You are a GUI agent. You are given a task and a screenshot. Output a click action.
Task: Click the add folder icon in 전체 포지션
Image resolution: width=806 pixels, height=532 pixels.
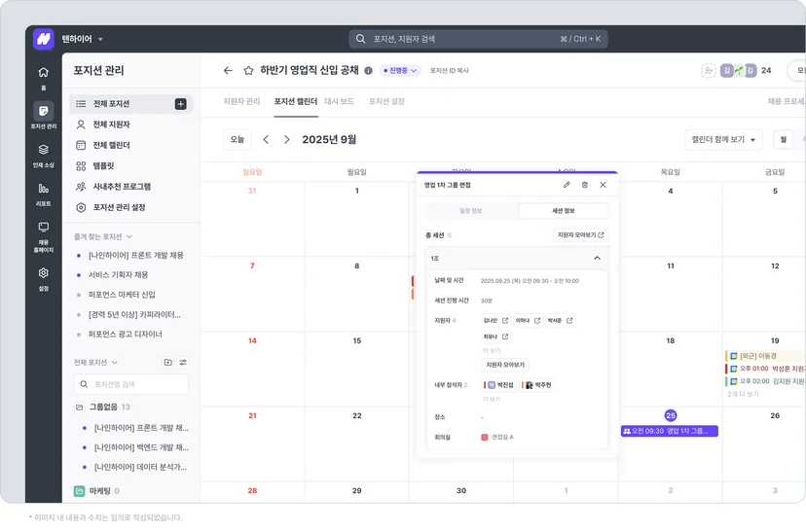pyautogui.click(x=168, y=363)
